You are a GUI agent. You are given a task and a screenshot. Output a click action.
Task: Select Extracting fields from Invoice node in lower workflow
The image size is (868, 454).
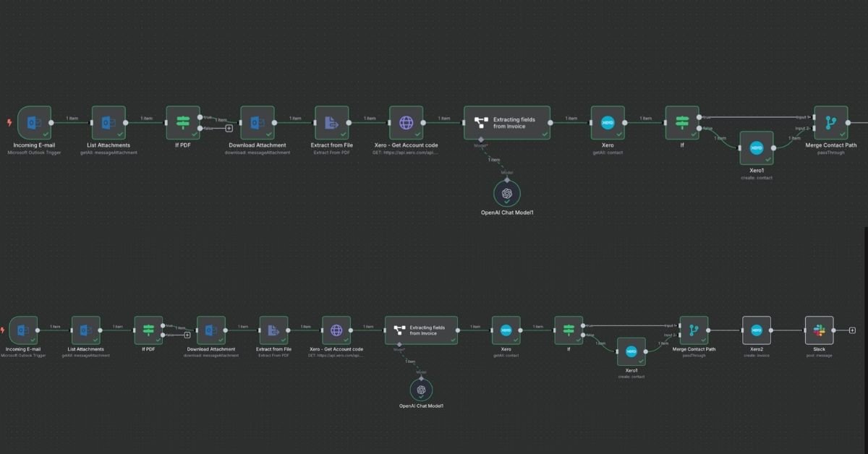tap(421, 330)
